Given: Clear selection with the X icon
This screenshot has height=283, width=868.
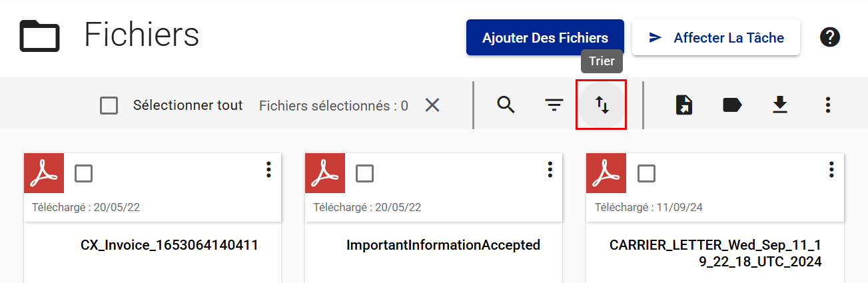Looking at the screenshot, I should coord(432,105).
